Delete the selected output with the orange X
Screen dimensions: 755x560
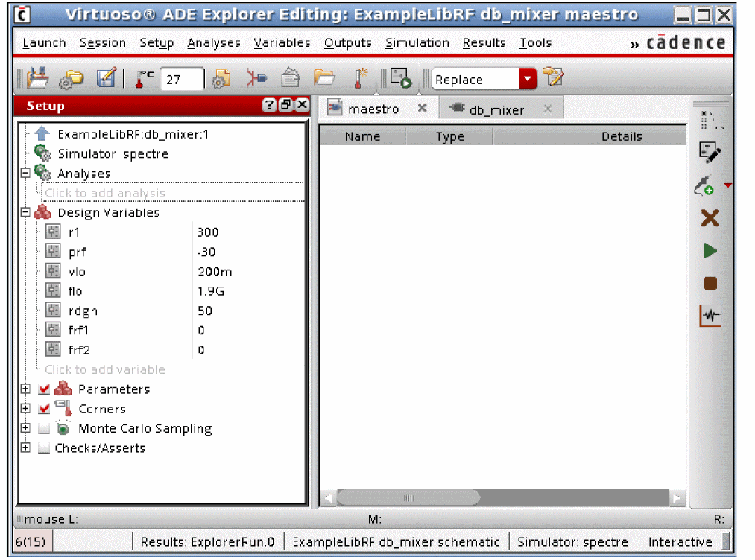click(x=710, y=218)
